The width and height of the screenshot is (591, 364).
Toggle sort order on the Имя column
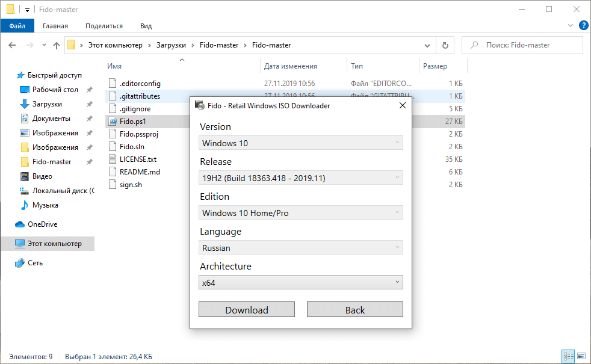click(x=114, y=66)
